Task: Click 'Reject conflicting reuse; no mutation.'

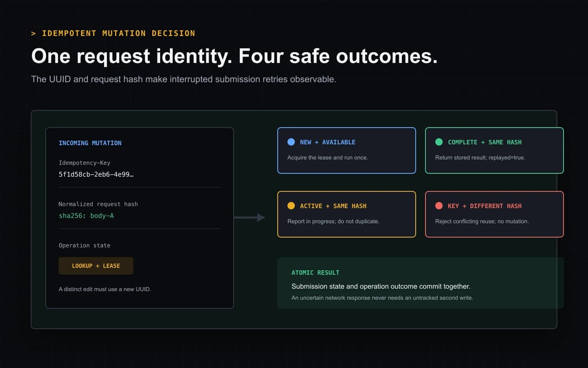Action: click(482, 221)
